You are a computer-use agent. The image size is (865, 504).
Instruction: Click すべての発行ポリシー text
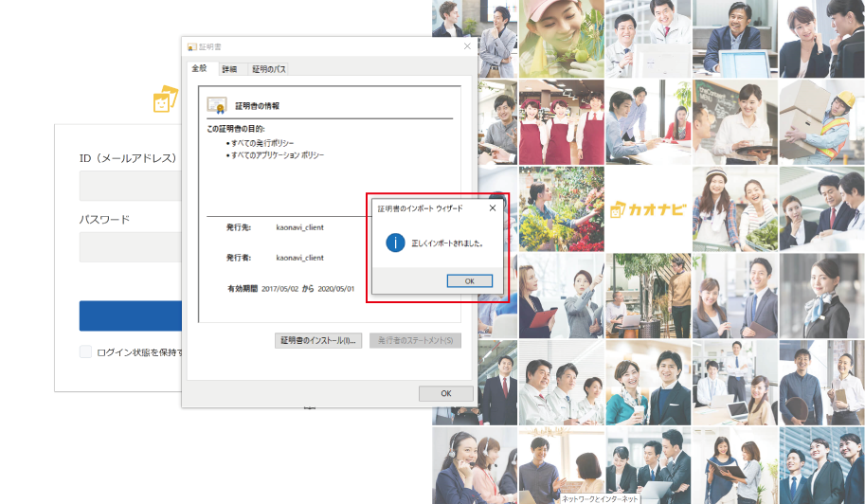click(262, 143)
